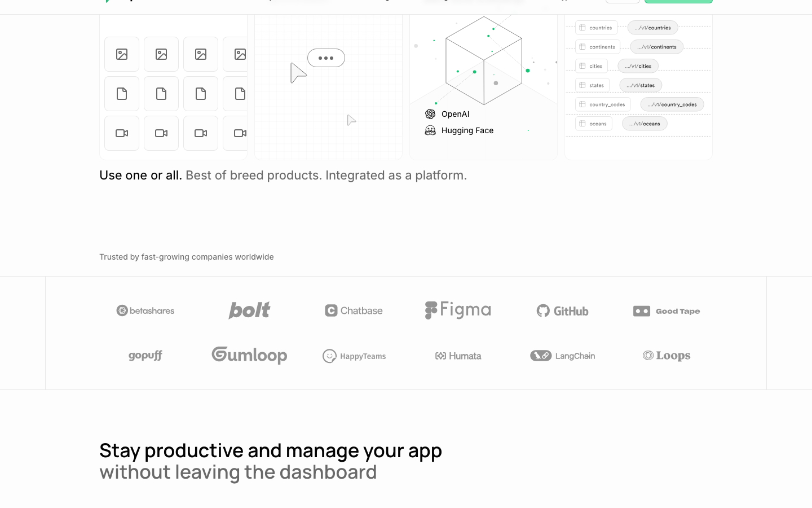Viewport: 812px width, 508px height.
Task: Click 'without leaving the dashboard' subheading
Action: [x=238, y=472]
